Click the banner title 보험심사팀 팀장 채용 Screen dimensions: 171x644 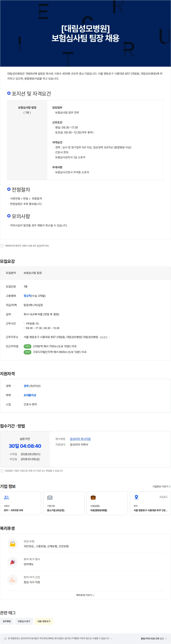click(85, 38)
